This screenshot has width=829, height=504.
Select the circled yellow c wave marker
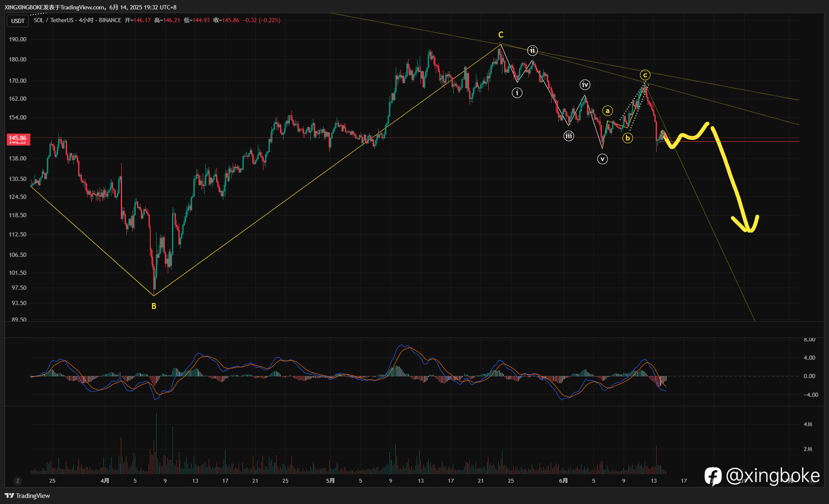tap(645, 75)
